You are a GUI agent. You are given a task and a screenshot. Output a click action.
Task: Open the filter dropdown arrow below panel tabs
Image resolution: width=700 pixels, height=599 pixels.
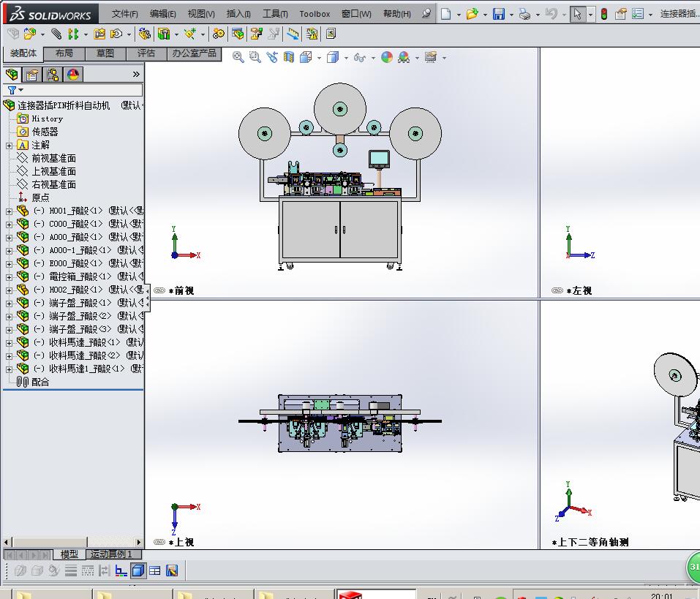click(x=20, y=90)
